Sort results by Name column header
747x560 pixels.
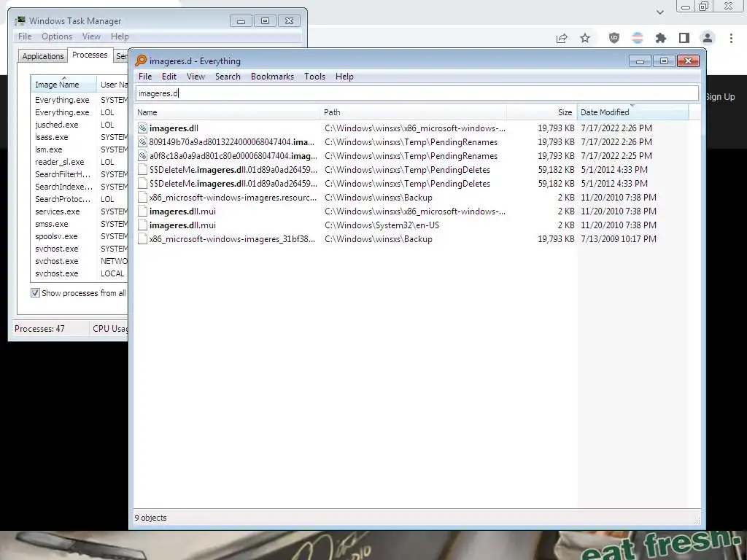227,112
